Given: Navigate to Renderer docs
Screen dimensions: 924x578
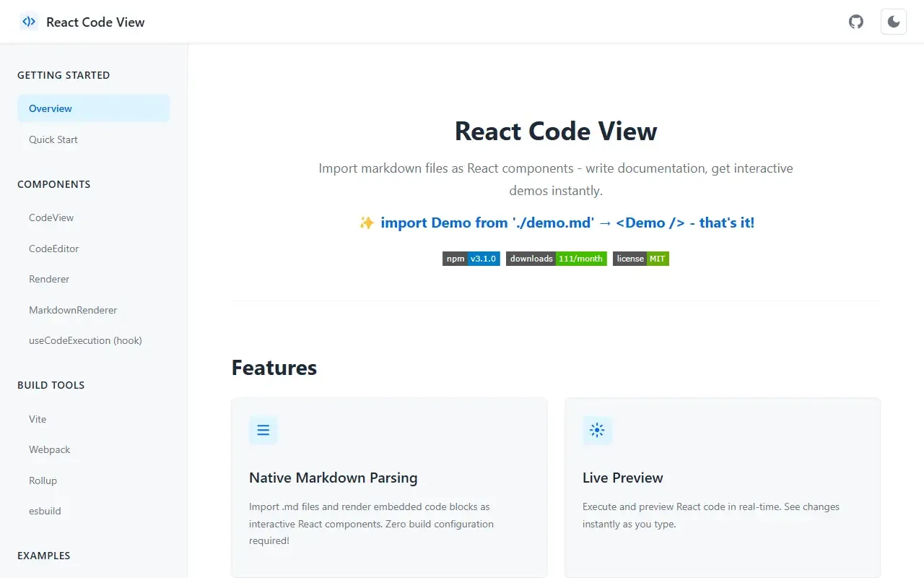Looking at the screenshot, I should pos(94,279).
